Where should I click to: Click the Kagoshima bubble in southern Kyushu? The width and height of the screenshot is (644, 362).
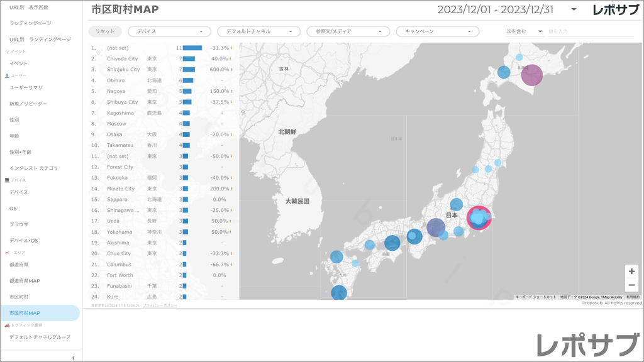[x=339, y=292]
